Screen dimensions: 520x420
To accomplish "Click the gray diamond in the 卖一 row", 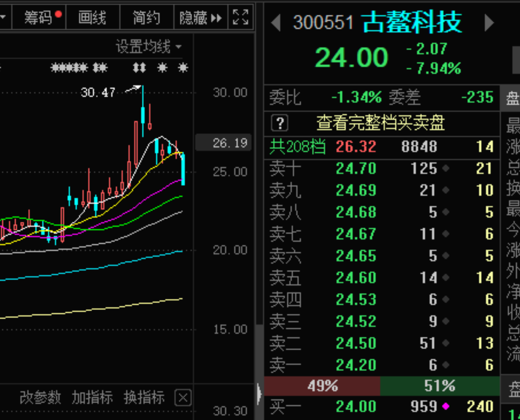I will coord(446,365).
